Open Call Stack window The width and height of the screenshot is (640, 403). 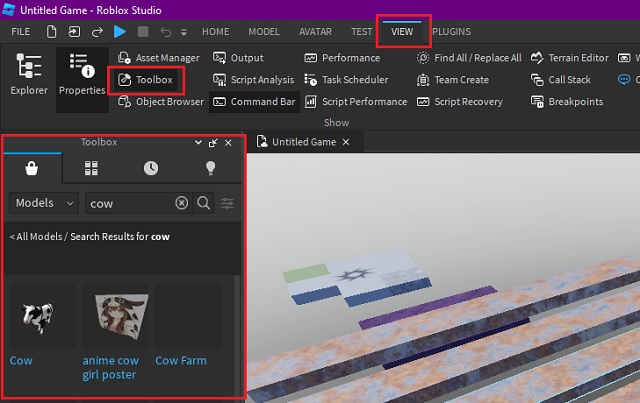(560, 80)
